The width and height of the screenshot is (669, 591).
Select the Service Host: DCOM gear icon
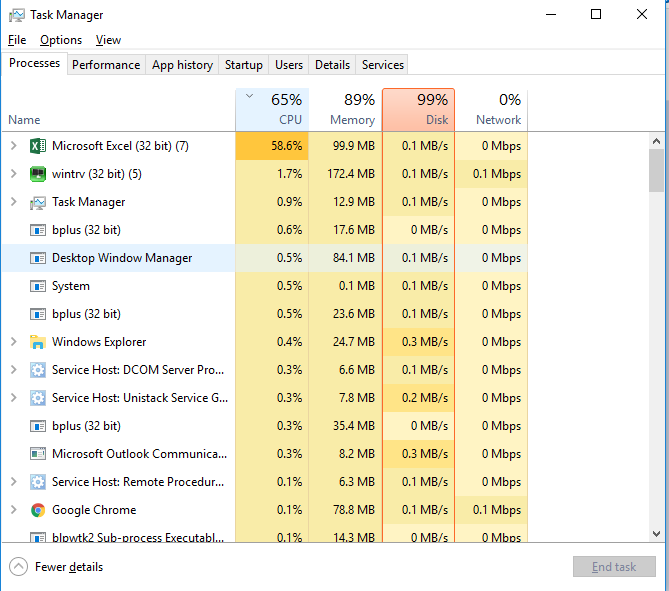click(38, 370)
